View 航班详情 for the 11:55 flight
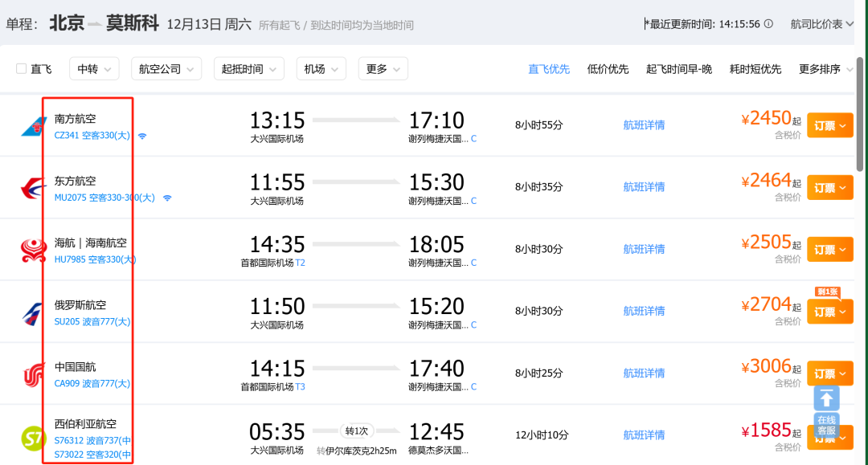This screenshot has width=868, height=465. click(x=644, y=187)
